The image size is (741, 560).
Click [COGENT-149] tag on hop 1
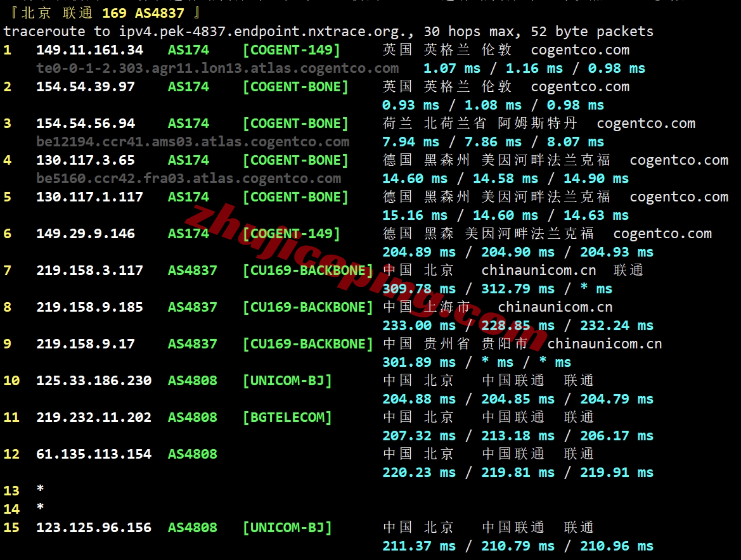292,50
